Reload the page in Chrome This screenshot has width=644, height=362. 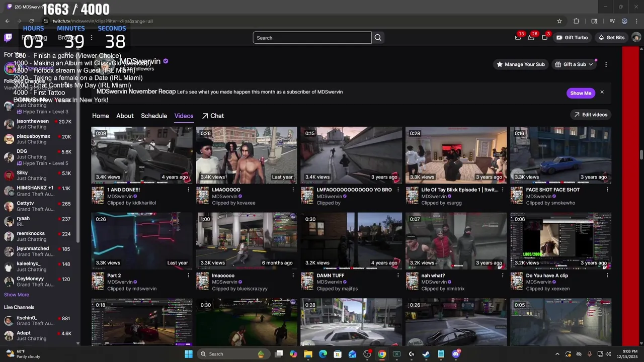click(x=31, y=21)
